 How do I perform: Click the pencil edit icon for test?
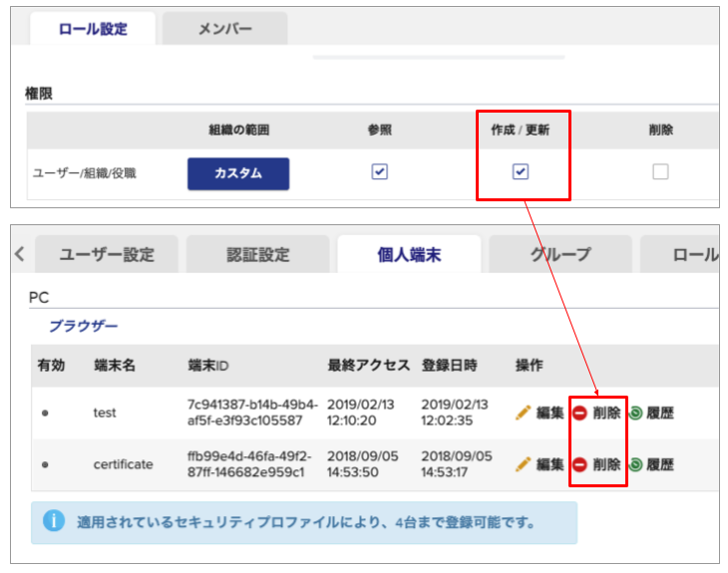tap(524, 413)
